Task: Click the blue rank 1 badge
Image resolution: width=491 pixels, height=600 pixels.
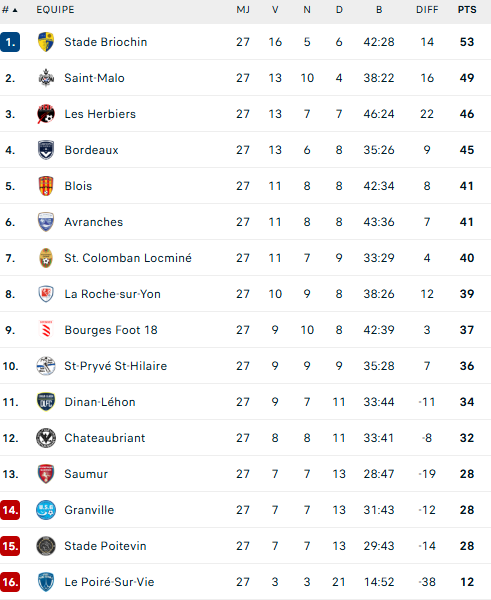Action: (x=10, y=42)
